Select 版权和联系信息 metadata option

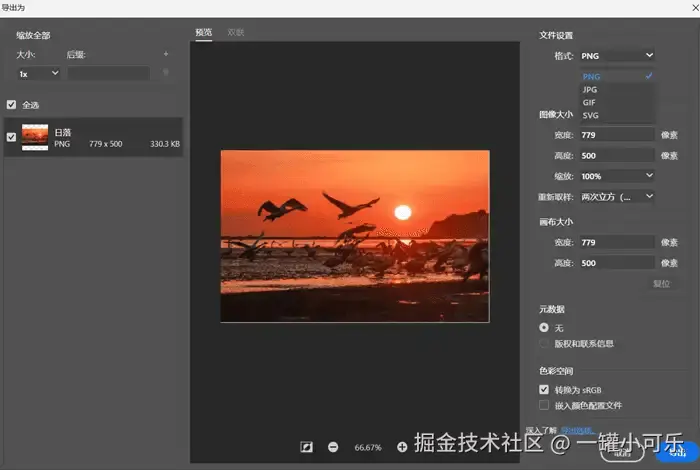point(544,343)
